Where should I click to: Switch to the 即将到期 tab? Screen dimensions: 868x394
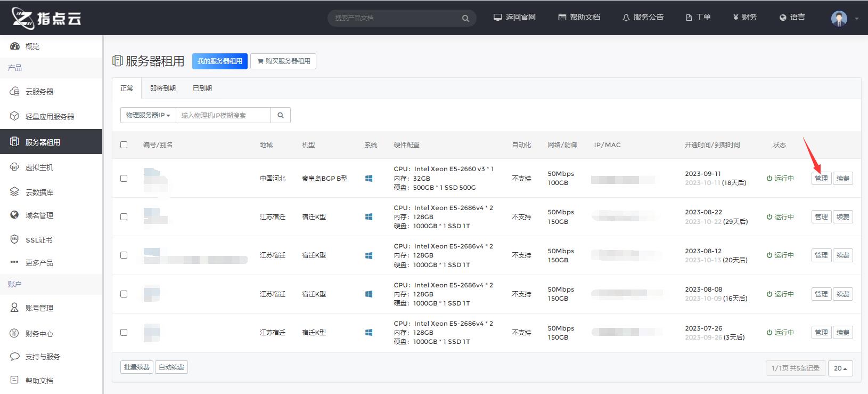[x=163, y=89]
